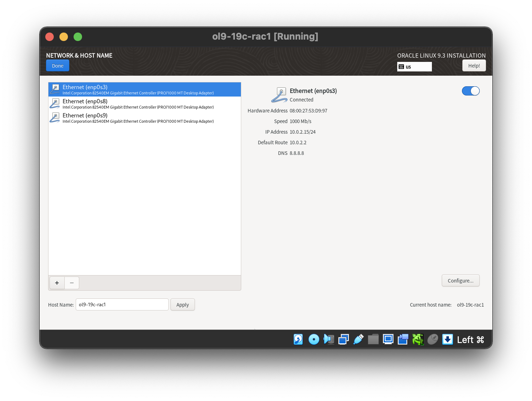This screenshot has width=532, height=401.
Task: Select the Ethernet (enp0s3) list entry
Action: pyautogui.click(x=145, y=89)
